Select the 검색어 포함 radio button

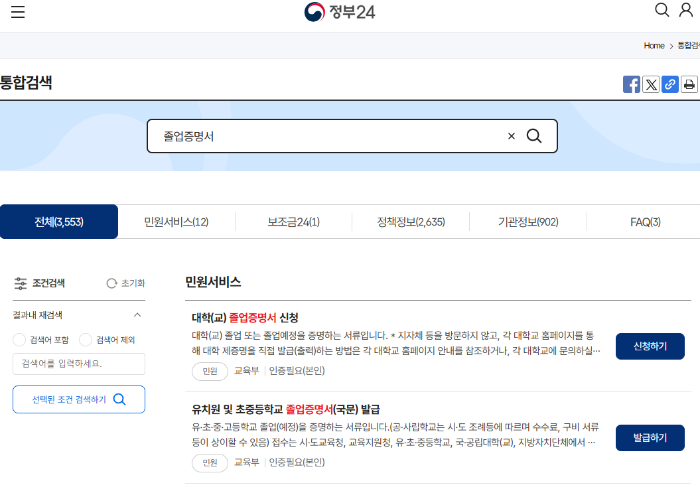(x=19, y=340)
